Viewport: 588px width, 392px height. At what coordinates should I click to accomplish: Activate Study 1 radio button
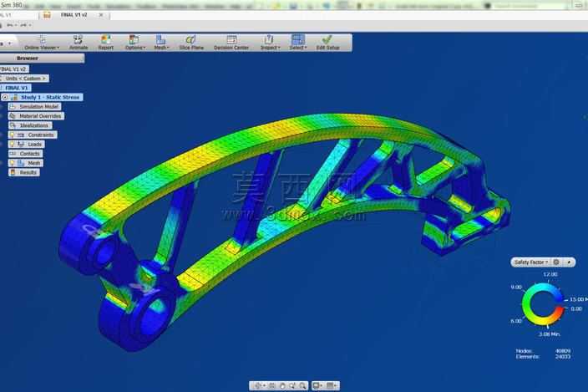5,97
